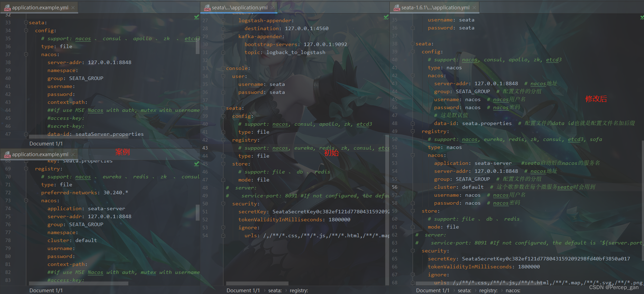Click 'application: seata-server' on line 74
The height and width of the screenshot is (294, 644).
coord(86,208)
